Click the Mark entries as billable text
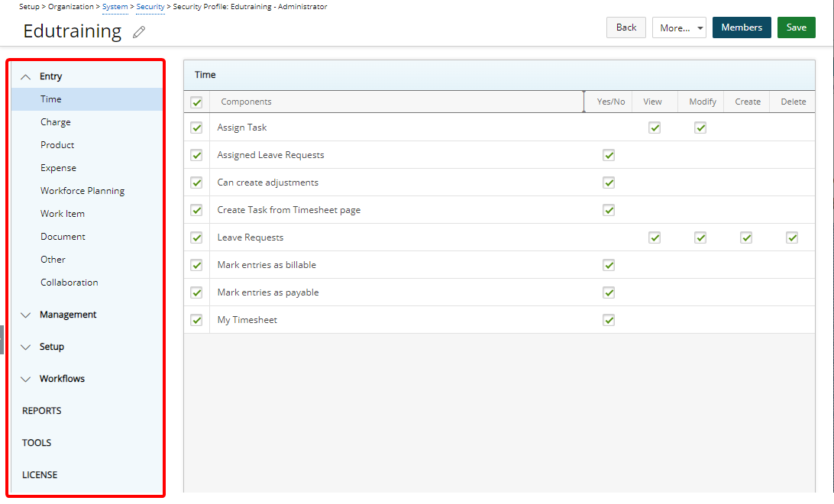This screenshot has height=504, width=834. pyautogui.click(x=267, y=265)
